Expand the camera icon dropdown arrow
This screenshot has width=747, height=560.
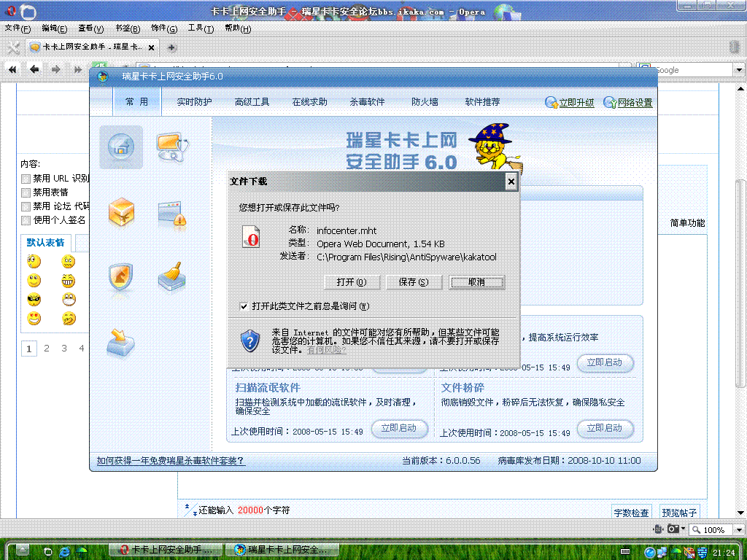coord(683,529)
